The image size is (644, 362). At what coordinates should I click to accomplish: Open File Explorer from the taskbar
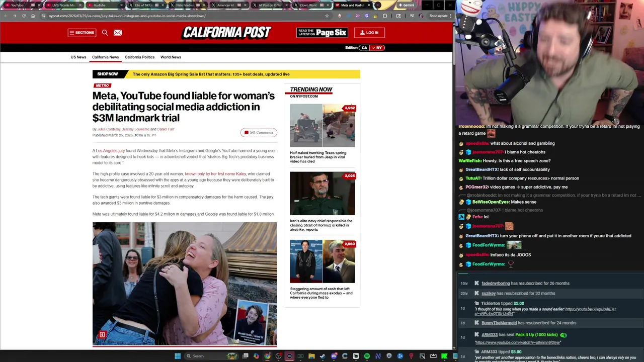311,356
